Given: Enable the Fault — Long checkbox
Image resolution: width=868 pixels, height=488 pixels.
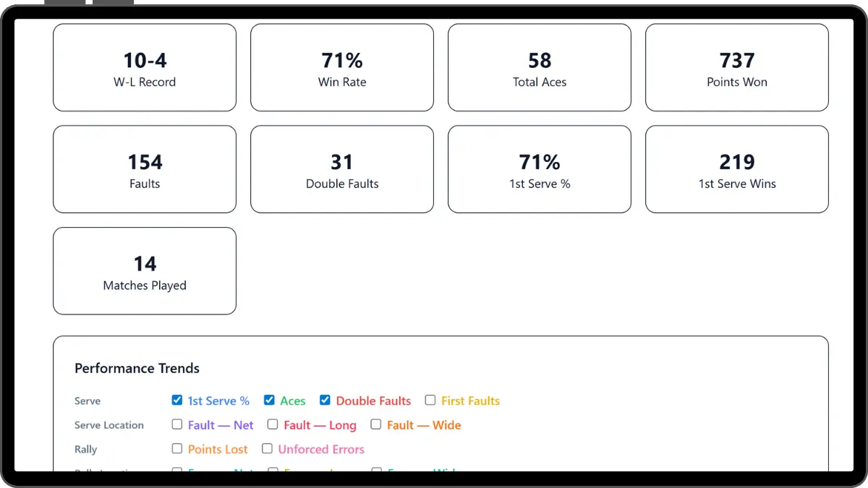Looking at the screenshot, I should (273, 424).
